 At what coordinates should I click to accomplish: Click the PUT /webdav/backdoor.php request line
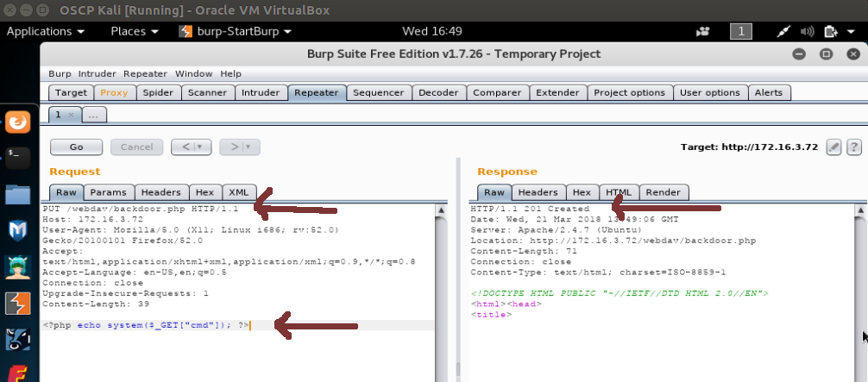coord(140,209)
